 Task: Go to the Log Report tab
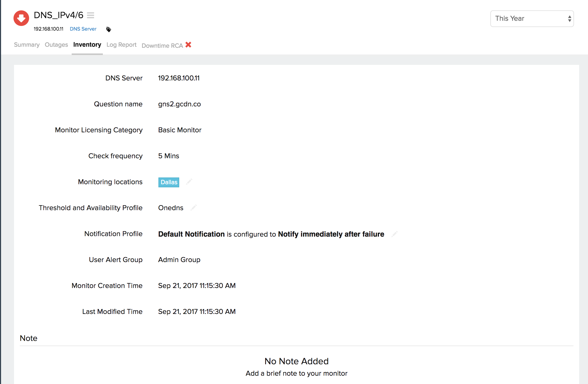121,45
